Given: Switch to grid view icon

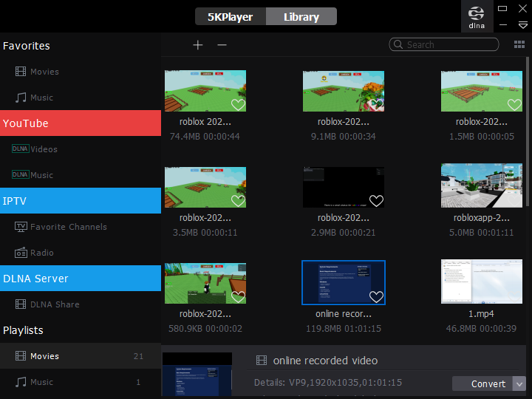Looking at the screenshot, I should pyautogui.click(x=519, y=45).
